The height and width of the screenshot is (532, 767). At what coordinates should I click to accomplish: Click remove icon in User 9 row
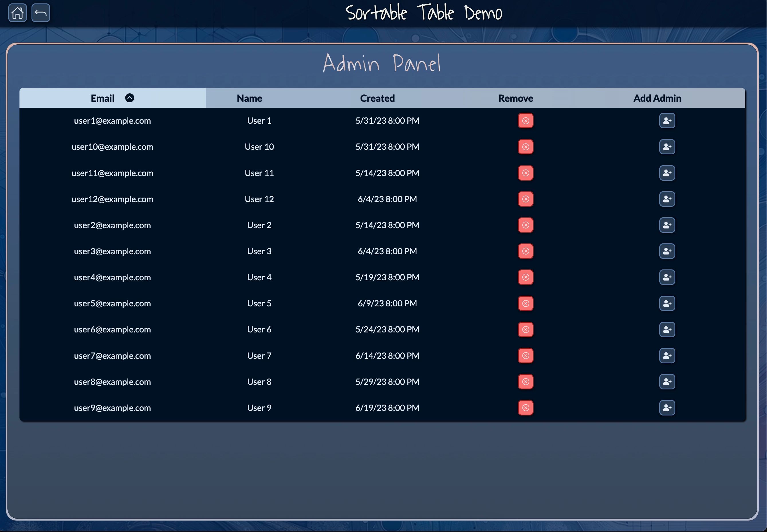point(525,408)
